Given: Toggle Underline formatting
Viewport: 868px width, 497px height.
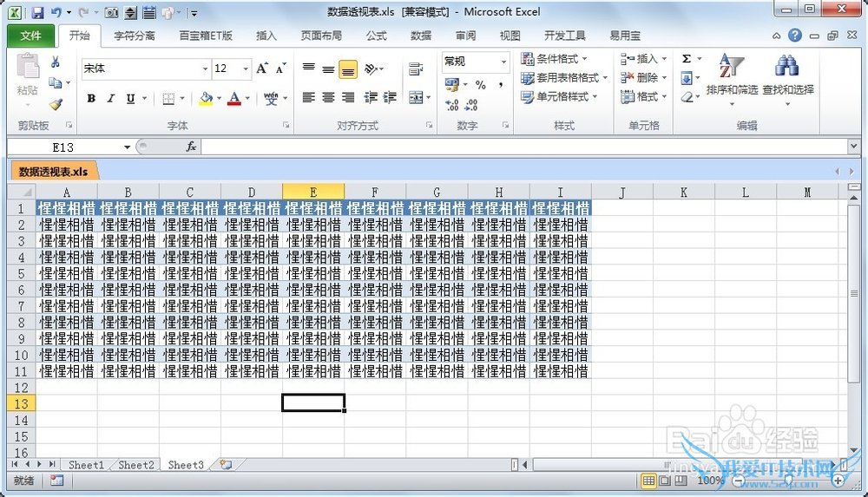Looking at the screenshot, I should 131,99.
